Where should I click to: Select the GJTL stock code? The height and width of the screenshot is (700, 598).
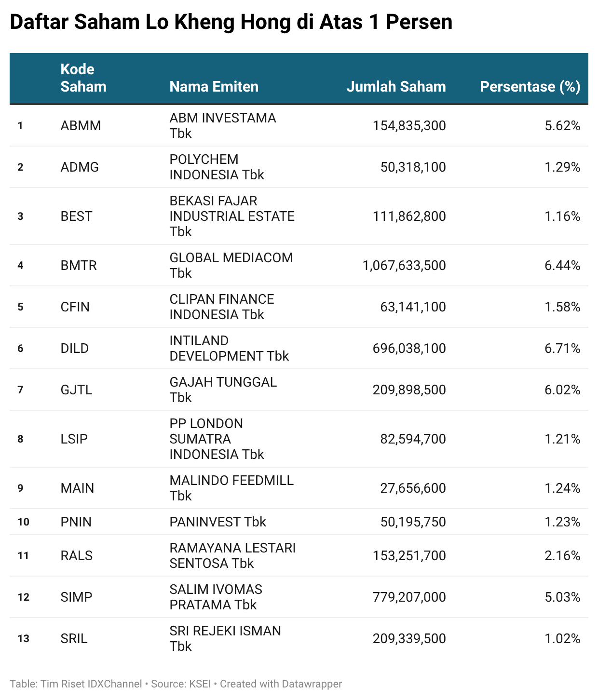click(76, 390)
